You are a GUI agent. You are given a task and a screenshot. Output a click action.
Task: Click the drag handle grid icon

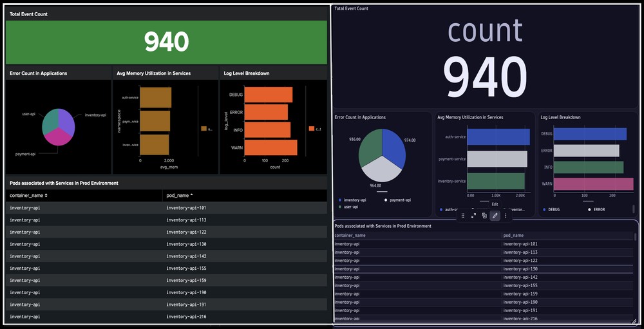pos(463,216)
